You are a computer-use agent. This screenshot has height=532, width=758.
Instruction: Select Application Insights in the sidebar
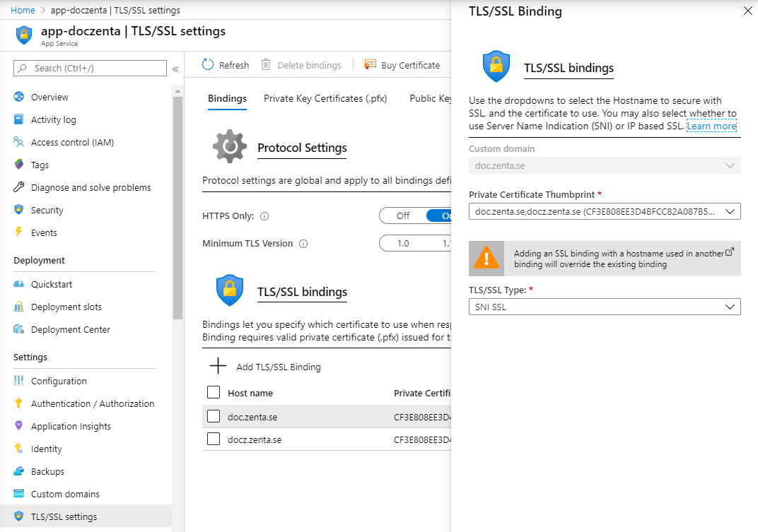pyautogui.click(x=71, y=426)
